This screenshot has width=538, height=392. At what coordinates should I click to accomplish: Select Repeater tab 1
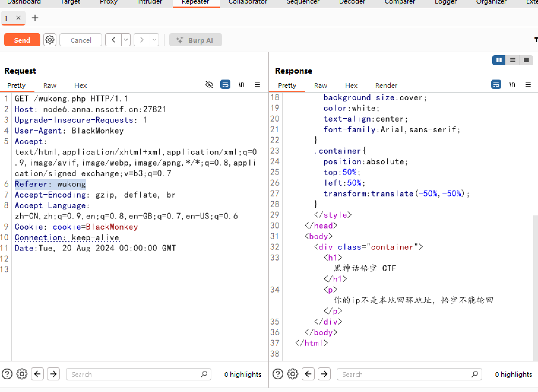[x=6, y=18]
